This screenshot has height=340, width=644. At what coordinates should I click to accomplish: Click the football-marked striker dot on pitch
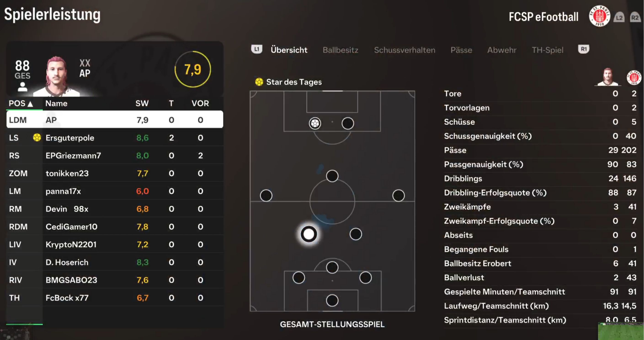(x=315, y=123)
